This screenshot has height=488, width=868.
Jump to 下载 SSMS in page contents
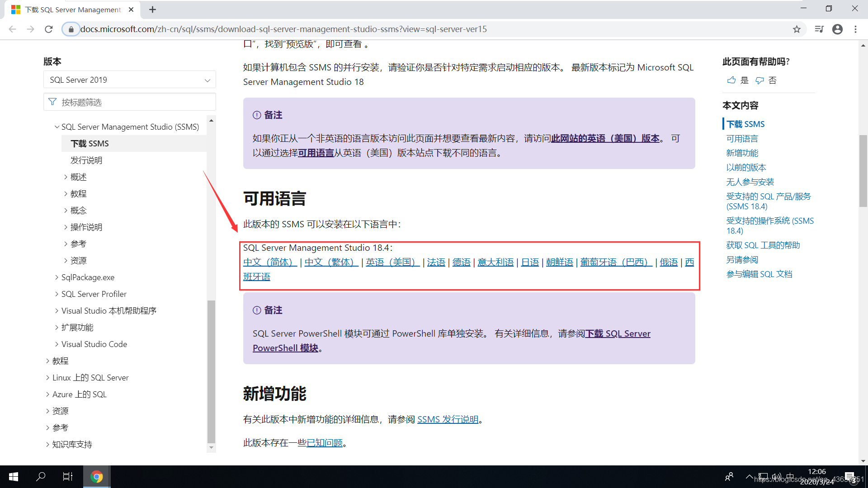click(745, 124)
